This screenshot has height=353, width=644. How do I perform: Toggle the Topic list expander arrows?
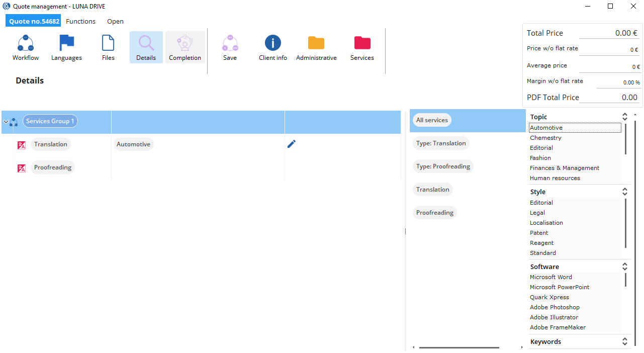point(625,117)
